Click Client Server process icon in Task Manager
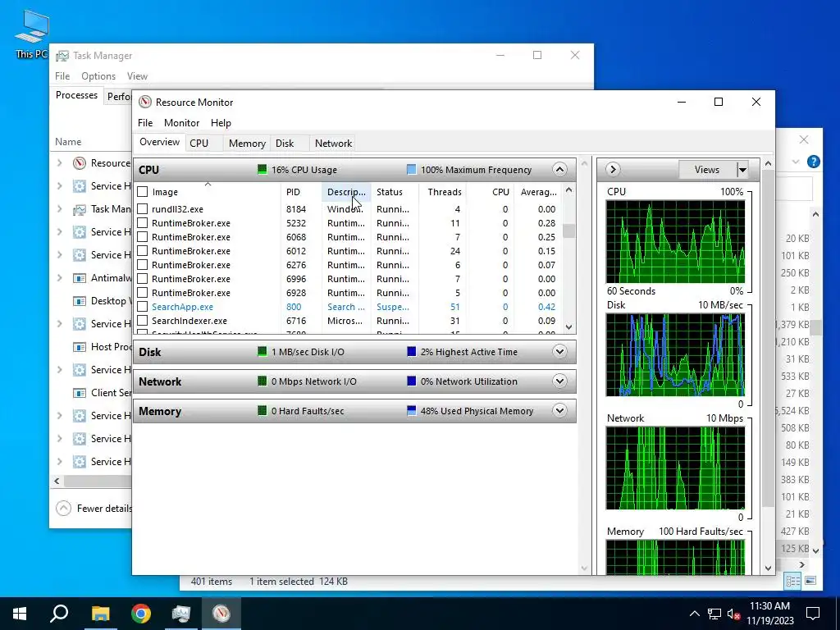840x630 pixels. [80, 393]
